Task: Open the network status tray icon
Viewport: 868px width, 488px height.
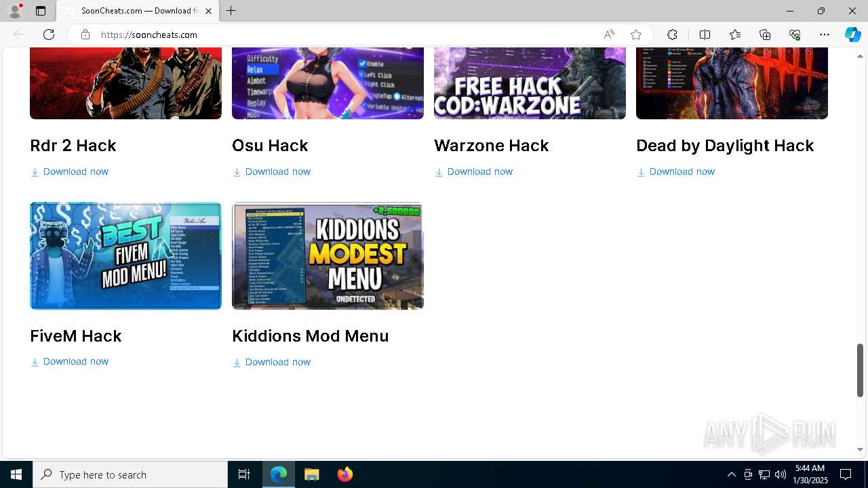Action: pos(764,474)
